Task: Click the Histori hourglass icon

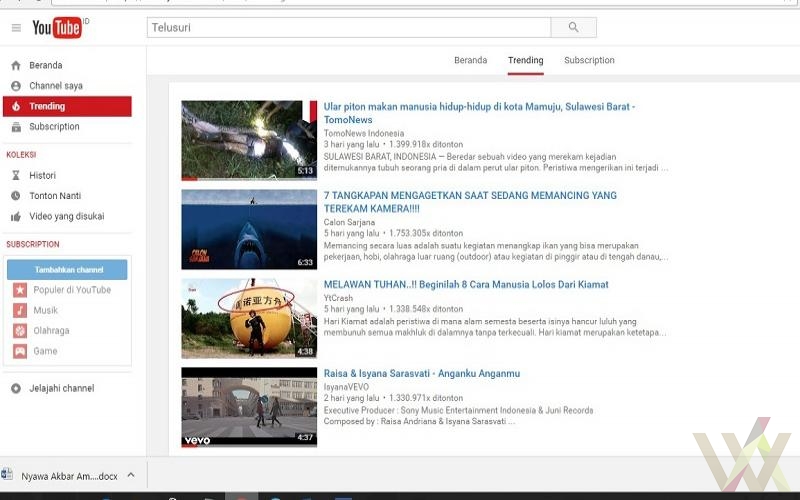Action: 16,176
